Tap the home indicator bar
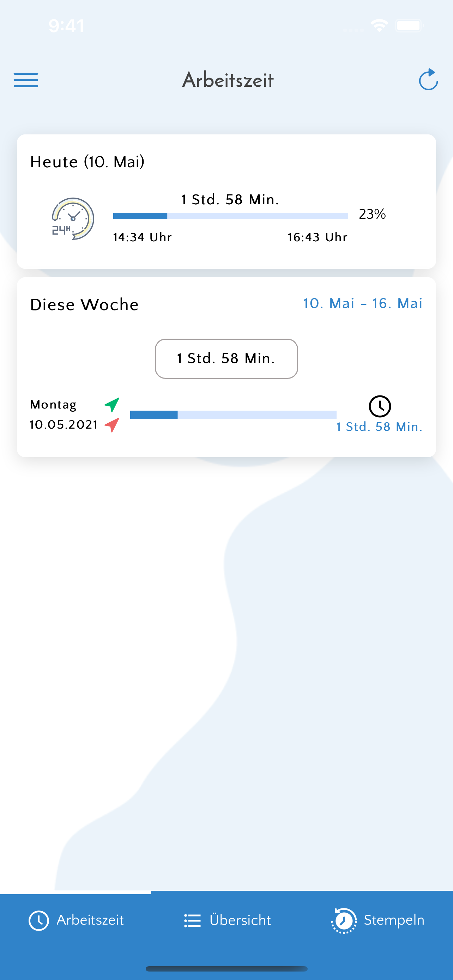This screenshot has width=453, height=980. (226, 969)
